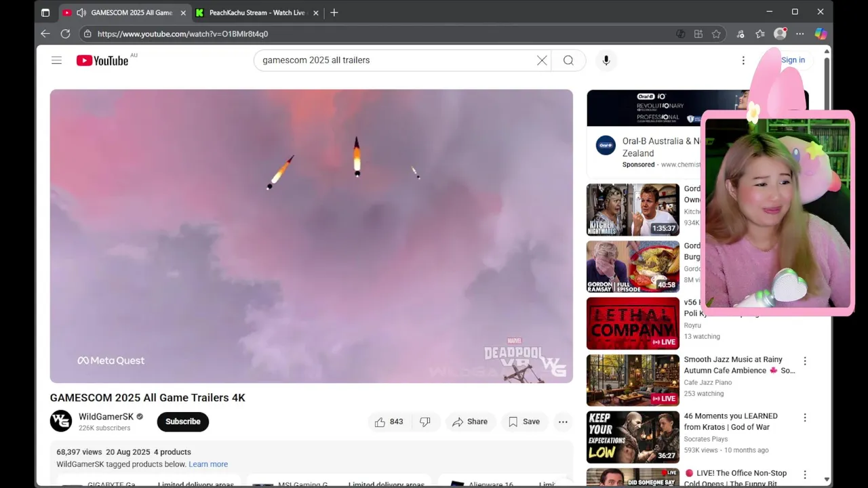
Task: Click the magnifier search button
Action: point(568,60)
